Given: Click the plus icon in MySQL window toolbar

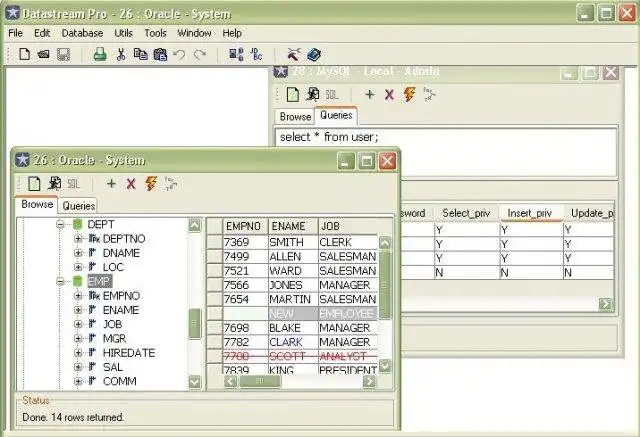Looking at the screenshot, I should coord(370,95).
